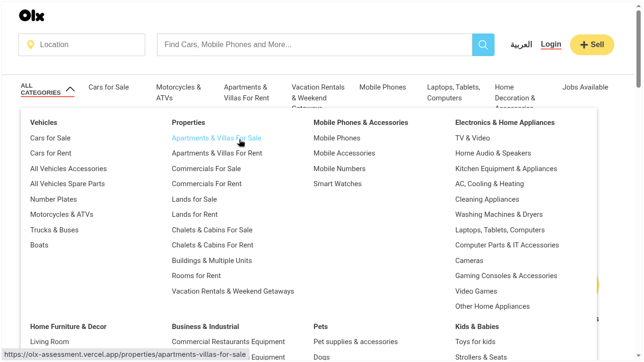644x362 pixels.
Task: Open Number Plates category
Action: tap(53, 199)
